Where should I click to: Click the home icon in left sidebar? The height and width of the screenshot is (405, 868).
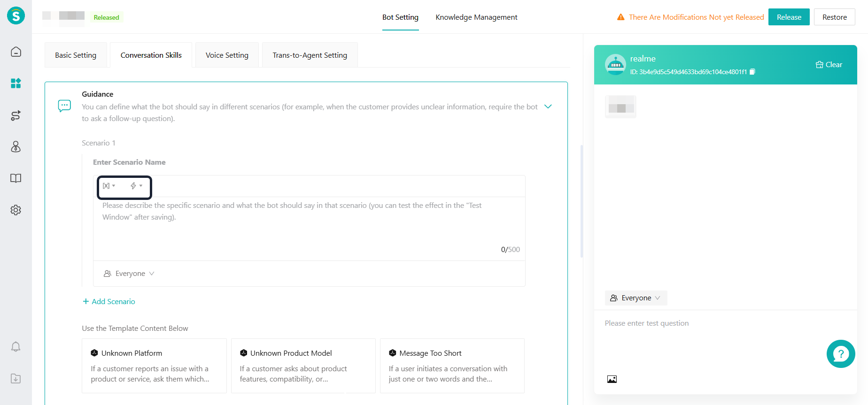[x=16, y=52]
